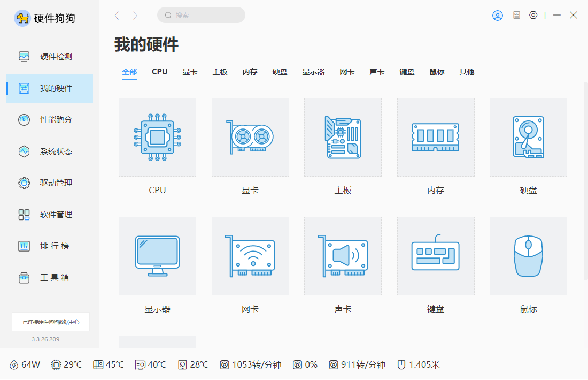
Task: Switch to the CPU tab
Action: pyautogui.click(x=159, y=71)
